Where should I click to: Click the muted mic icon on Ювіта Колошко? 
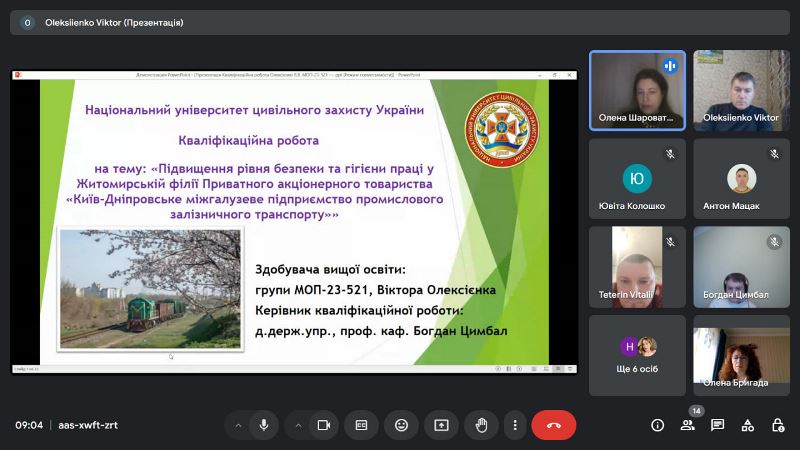point(670,154)
